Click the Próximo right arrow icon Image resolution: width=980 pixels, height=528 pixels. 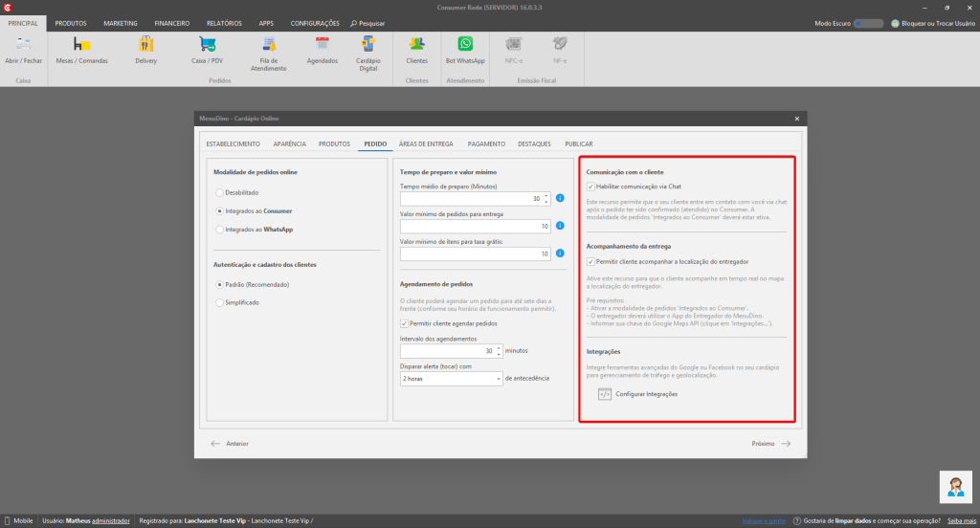pos(786,444)
